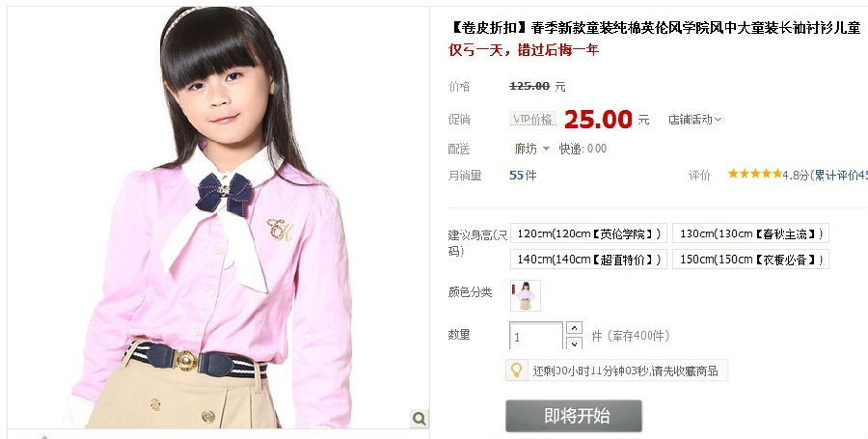Click the product title text link
Viewport: 868px width, 439px height.
tap(657, 27)
